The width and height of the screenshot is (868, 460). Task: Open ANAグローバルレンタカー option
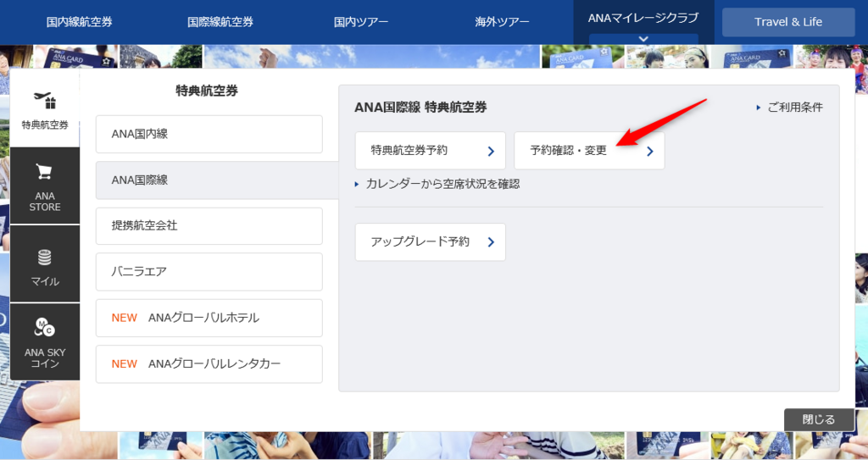point(209,363)
